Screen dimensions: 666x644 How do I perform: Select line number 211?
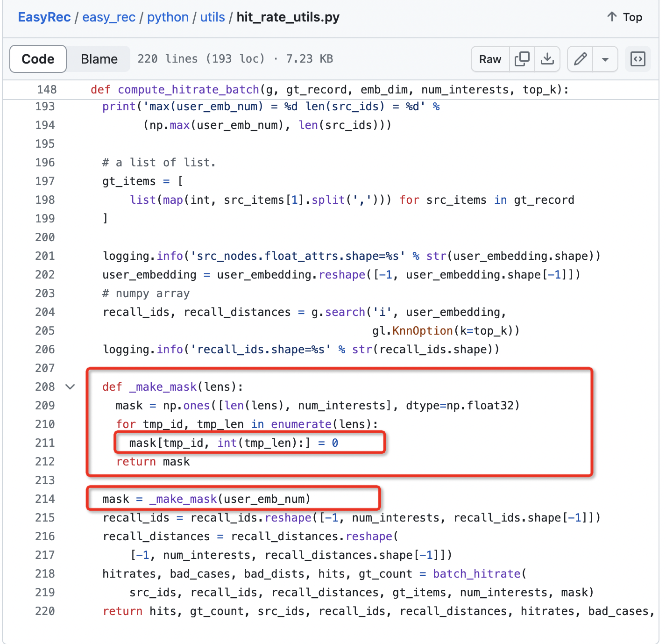(x=45, y=443)
